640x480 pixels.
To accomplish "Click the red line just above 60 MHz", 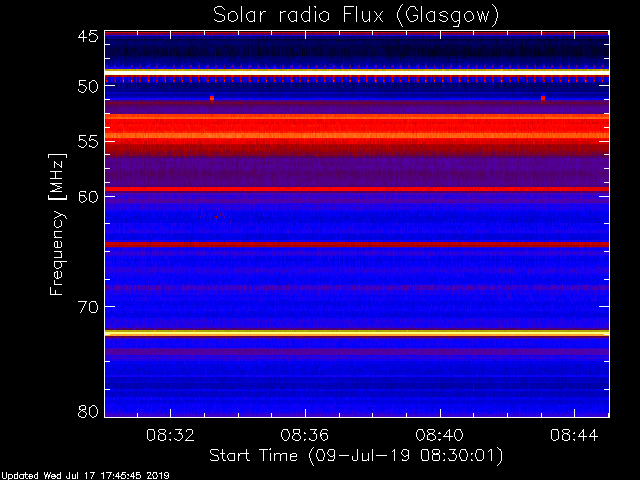I will (x=357, y=189).
